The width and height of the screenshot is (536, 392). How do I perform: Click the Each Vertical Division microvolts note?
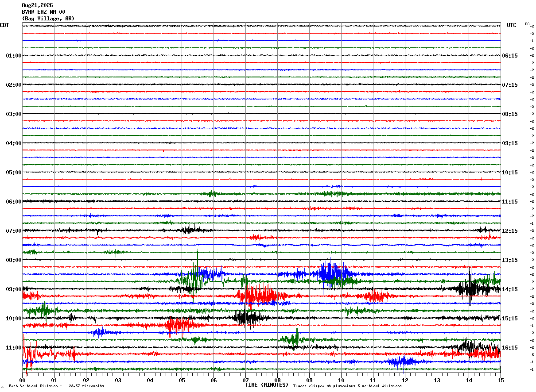click(x=56, y=386)
